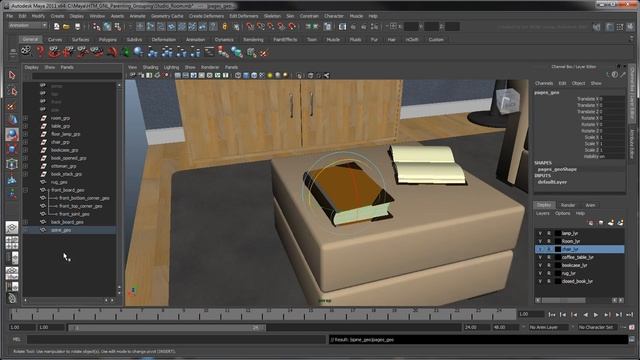Open the Animation menu set dropdown

(28, 26)
